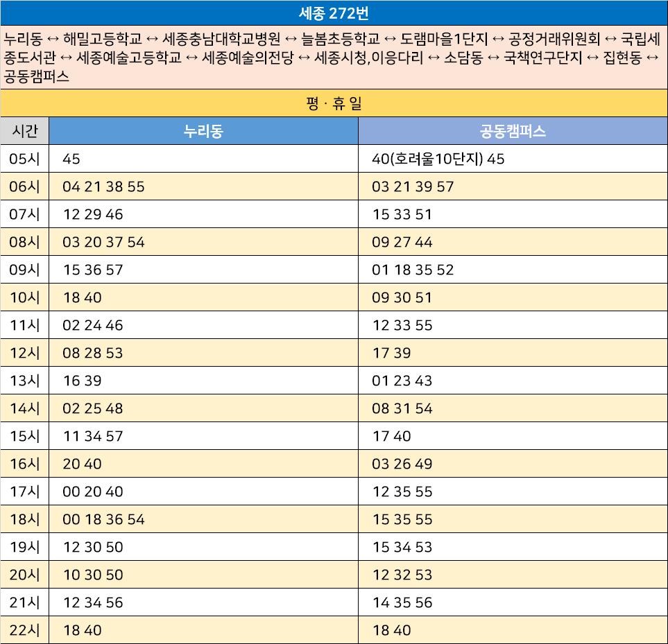Viewport: 668px width, 644px height.
Task: Click the 15 34 53 cell
Action: pyautogui.click(x=513, y=547)
